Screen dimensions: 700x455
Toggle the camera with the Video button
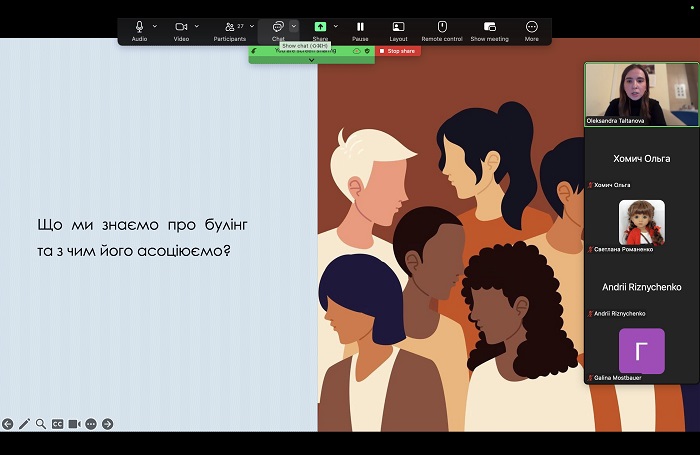tap(181, 27)
